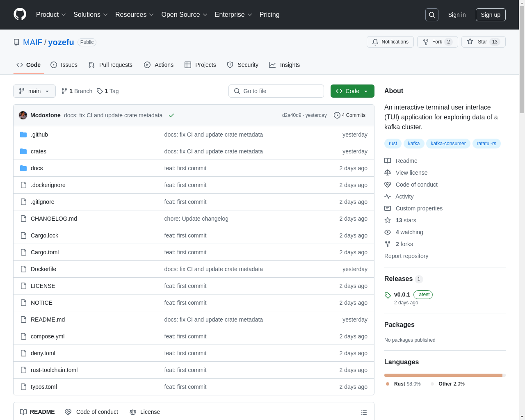This screenshot has width=525, height=420.
Task: Click the Cargo.toml file icon
Action: pos(23,252)
